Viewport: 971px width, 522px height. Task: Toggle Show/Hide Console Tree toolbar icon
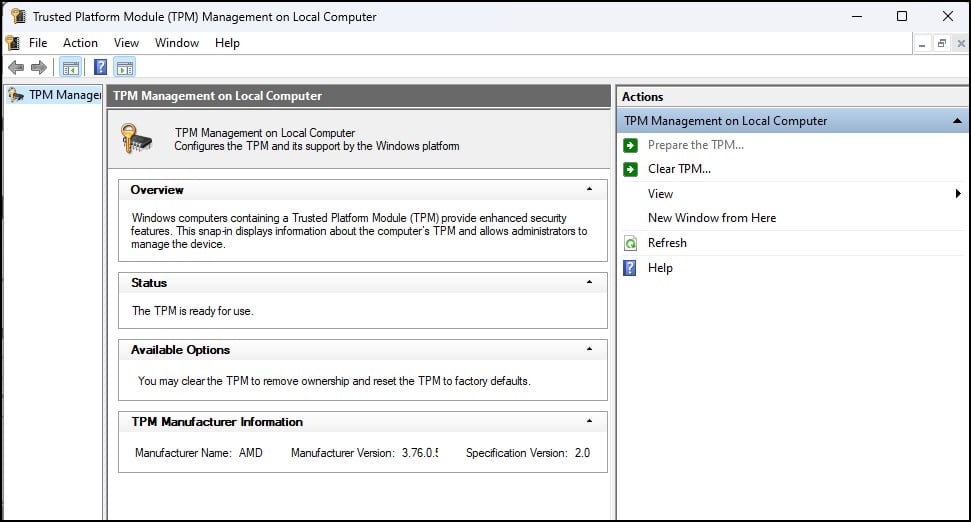point(70,67)
